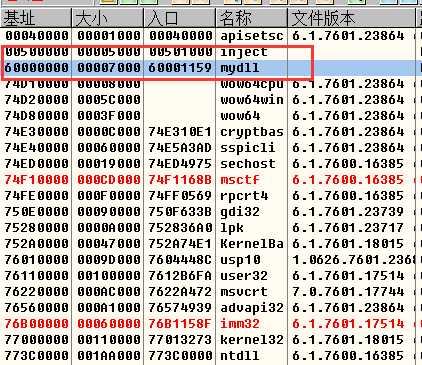Click base address 773C0000
This screenshot has width=422, height=365.
37,356
